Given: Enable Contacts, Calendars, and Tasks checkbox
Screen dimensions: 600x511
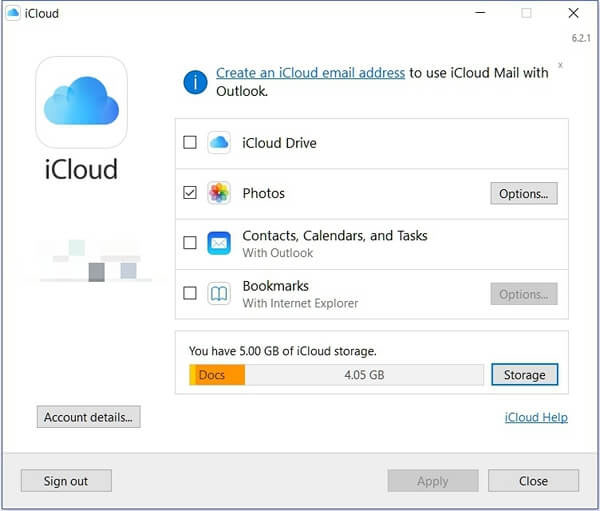Looking at the screenshot, I should coord(190,243).
